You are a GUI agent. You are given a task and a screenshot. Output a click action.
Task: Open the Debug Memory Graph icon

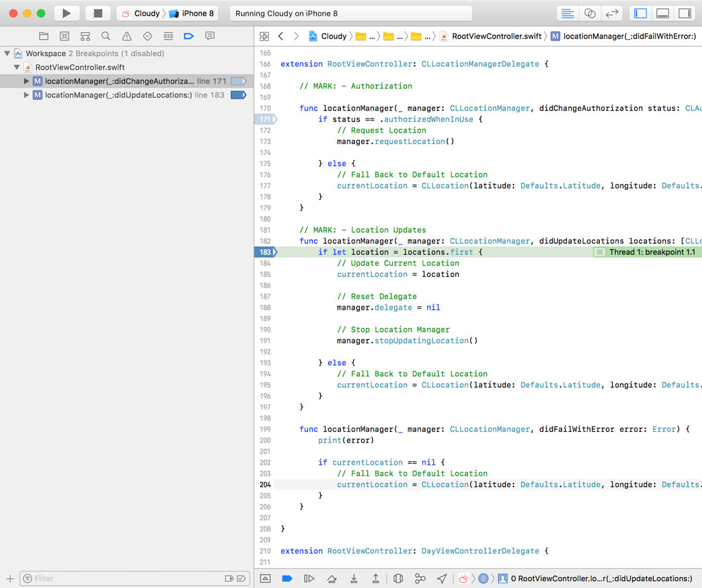point(420,578)
